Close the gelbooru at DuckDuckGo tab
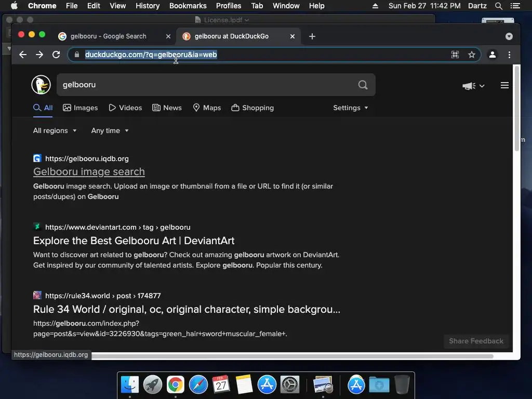The height and width of the screenshot is (399, 532). tap(292, 36)
